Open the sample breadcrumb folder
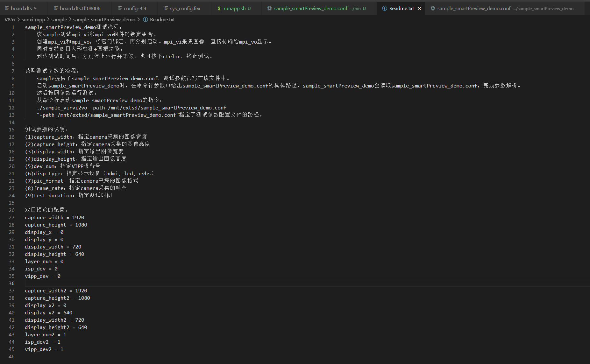This screenshot has height=364, width=590. [59, 20]
